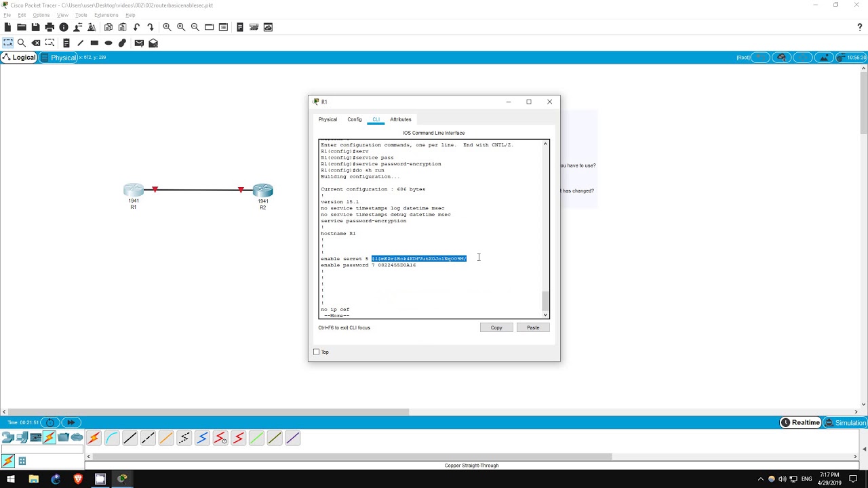Pick Automatically Choose Connection lightning cable

tap(94, 439)
